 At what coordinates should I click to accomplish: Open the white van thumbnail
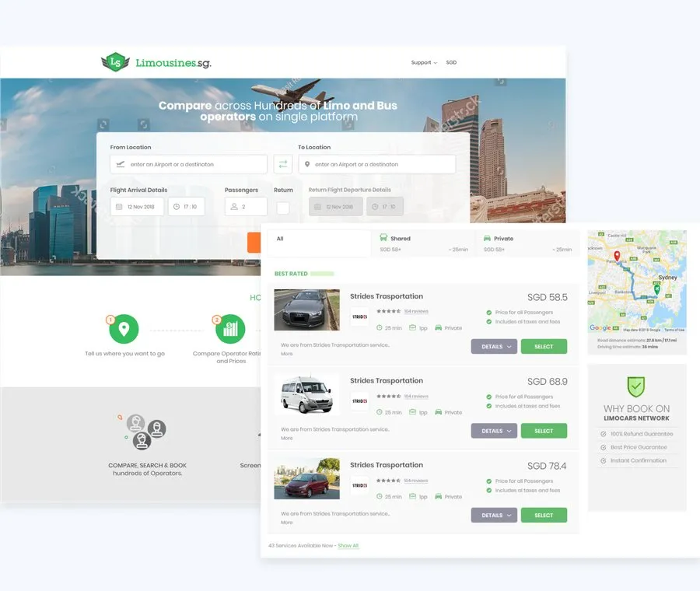[x=306, y=394]
